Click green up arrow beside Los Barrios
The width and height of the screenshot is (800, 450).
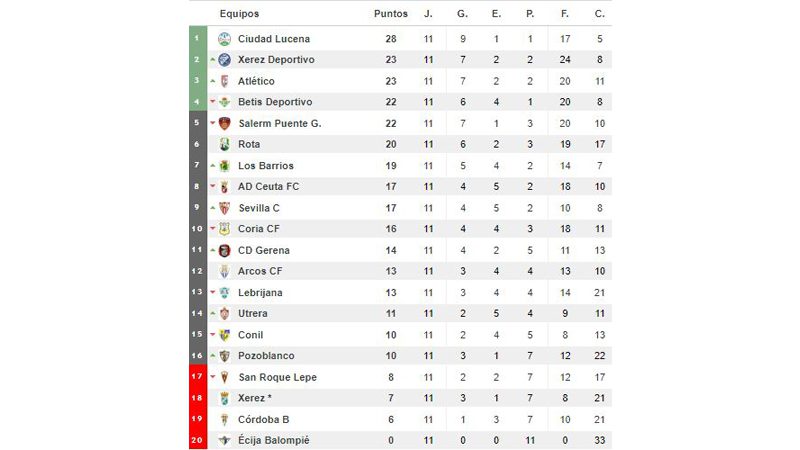tap(213, 165)
